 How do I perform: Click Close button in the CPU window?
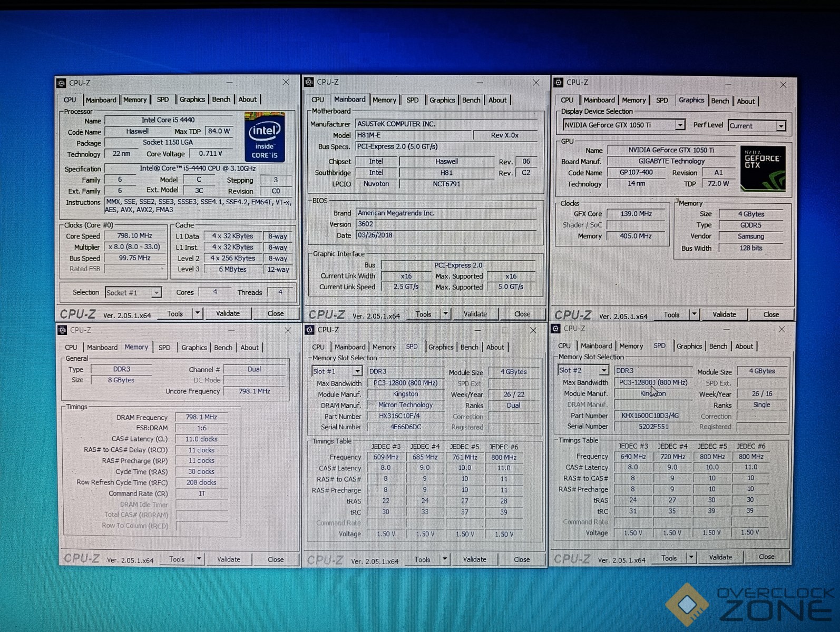[276, 313]
